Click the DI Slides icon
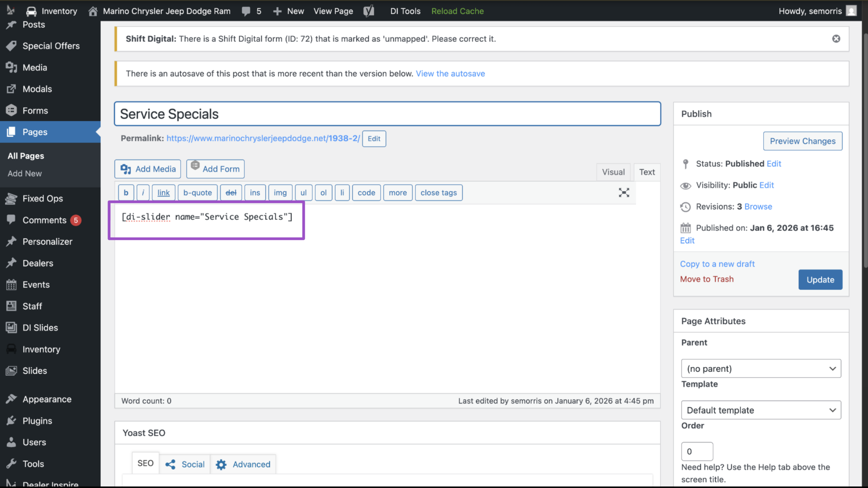 (11, 327)
